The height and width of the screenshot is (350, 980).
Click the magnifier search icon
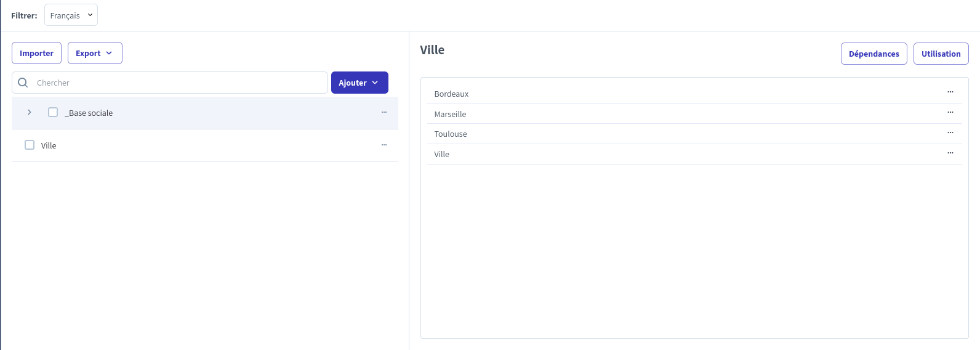(x=23, y=83)
